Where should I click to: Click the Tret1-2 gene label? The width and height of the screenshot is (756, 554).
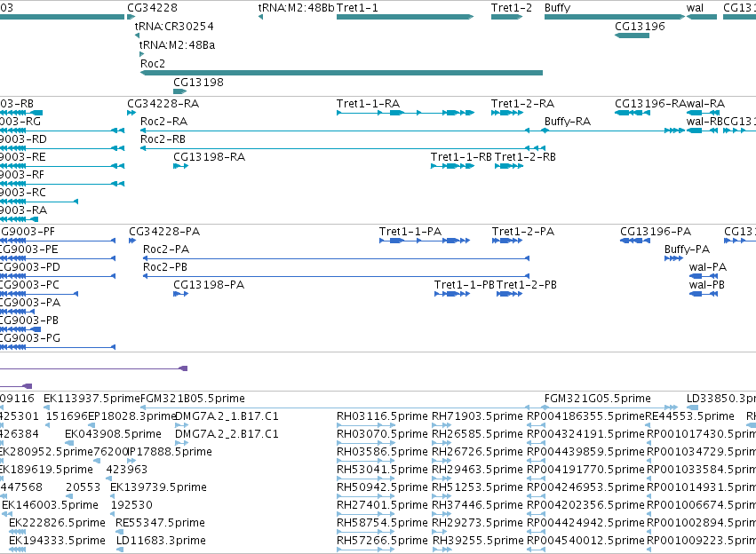[x=512, y=8]
